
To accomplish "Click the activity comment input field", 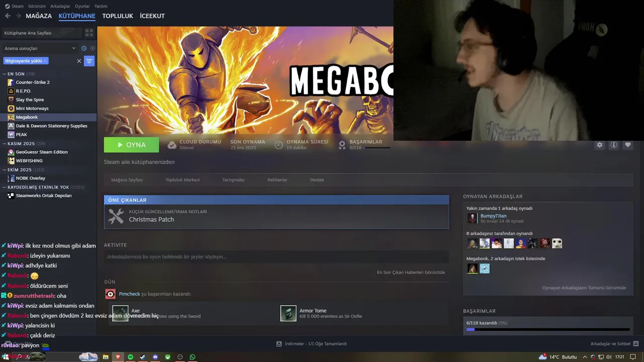I will coord(276,257).
